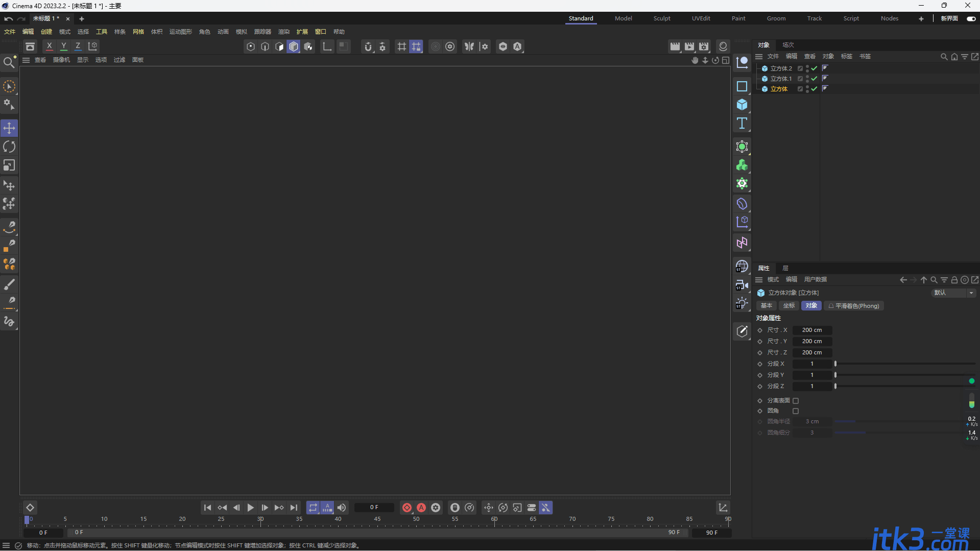Image resolution: width=980 pixels, height=551 pixels.
Task: Add a light object
Action: [742, 303]
